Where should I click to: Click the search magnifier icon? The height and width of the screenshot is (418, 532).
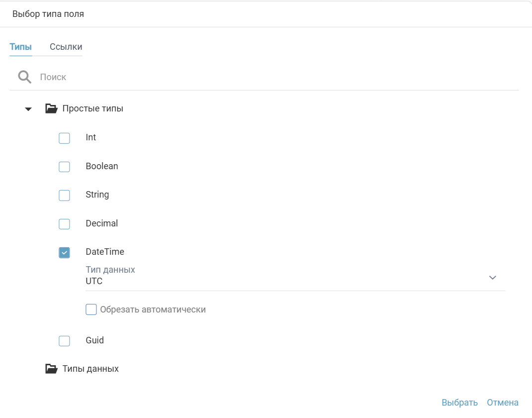[24, 77]
